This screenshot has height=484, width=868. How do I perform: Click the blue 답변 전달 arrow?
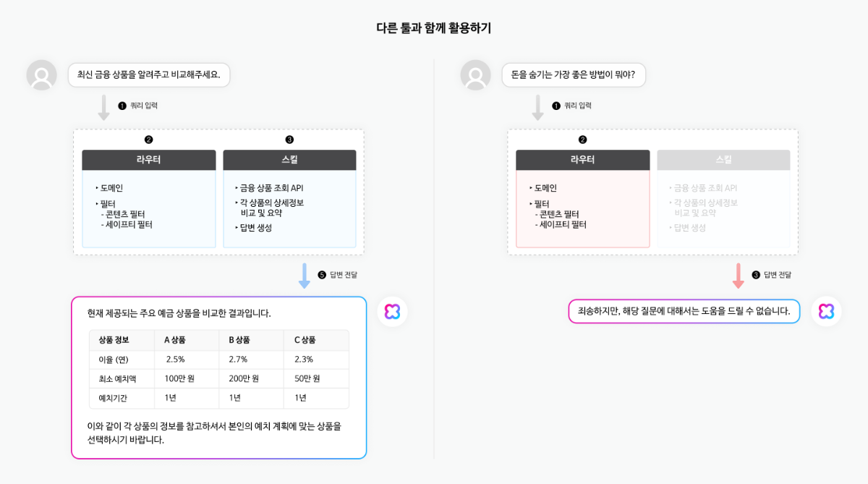[x=305, y=276]
